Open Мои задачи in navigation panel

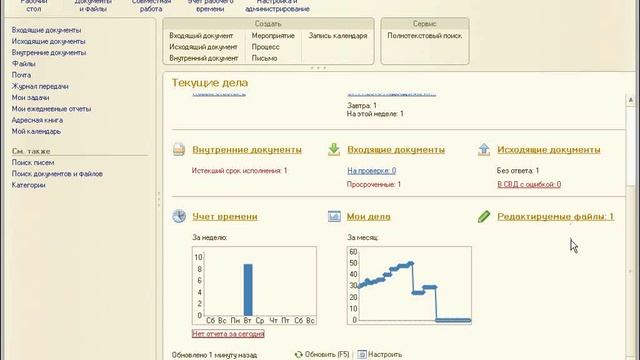click(x=30, y=98)
